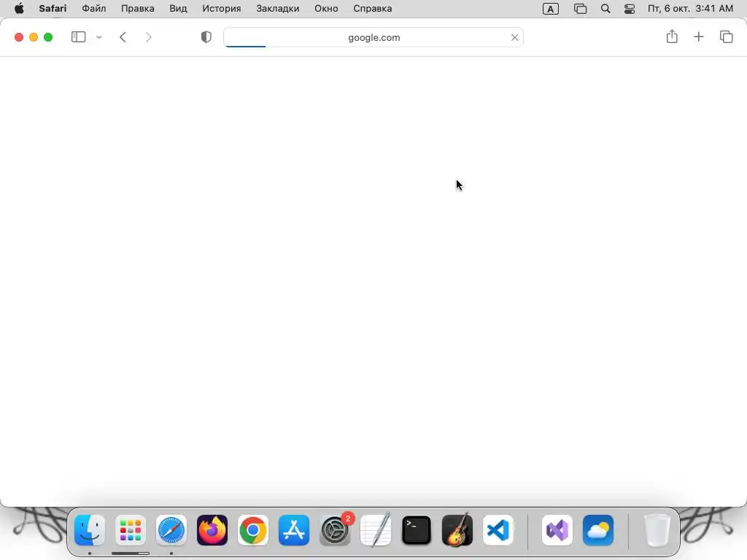Click the google.com address field
The width and height of the screenshot is (747, 560).
[373, 37]
